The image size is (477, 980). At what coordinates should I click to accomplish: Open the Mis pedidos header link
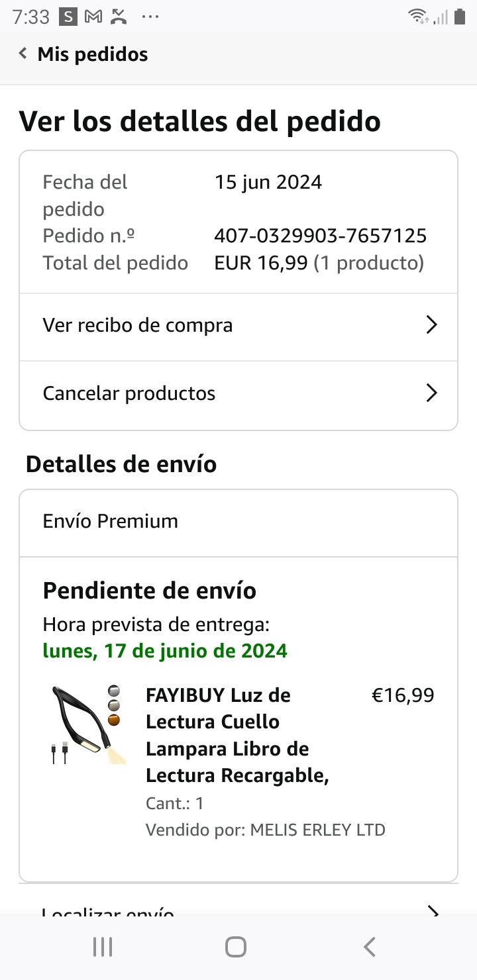[x=92, y=54]
